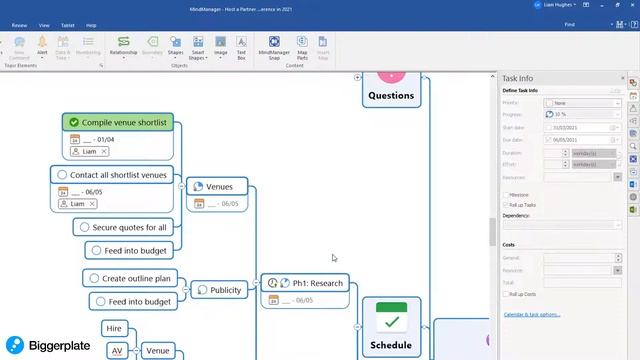Image resolution: width=640 pixels, height=360 pixels.
Task: Click the Smart Shapes ribbon icon
Action: click(198, 47)
